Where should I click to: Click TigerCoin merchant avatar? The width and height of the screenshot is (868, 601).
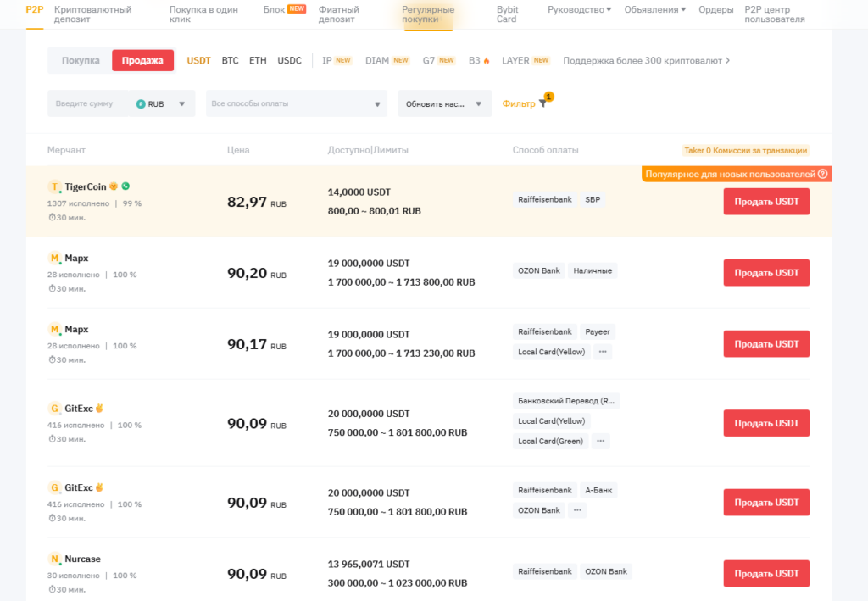point(54,186)
